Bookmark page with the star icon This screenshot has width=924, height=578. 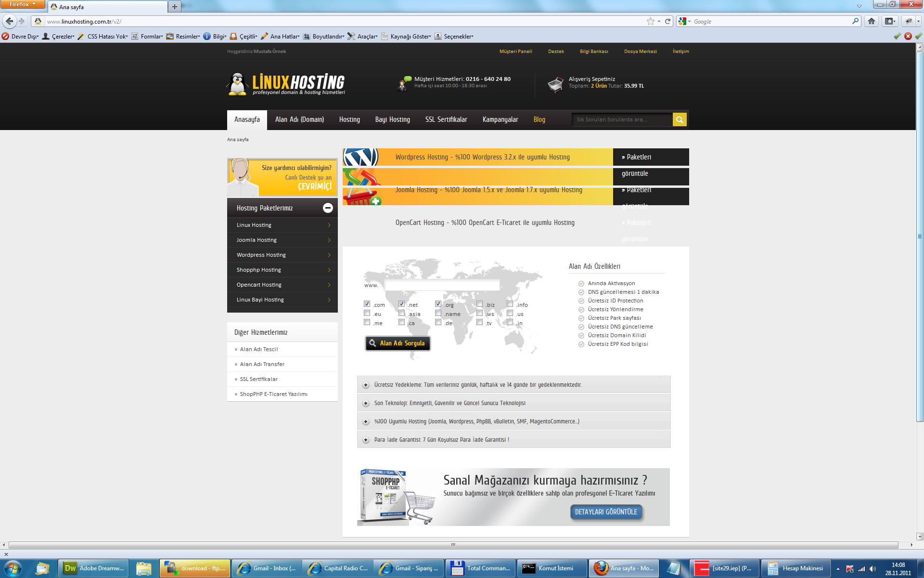tap(651, 21)
